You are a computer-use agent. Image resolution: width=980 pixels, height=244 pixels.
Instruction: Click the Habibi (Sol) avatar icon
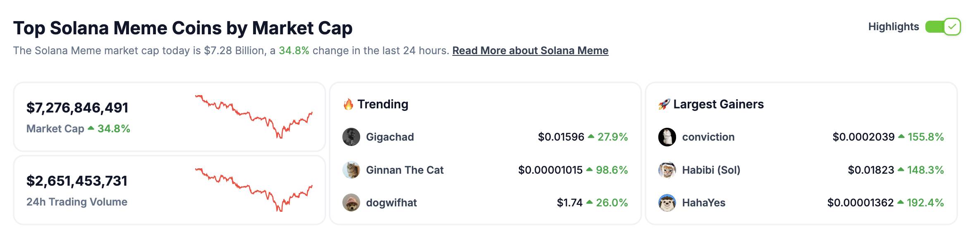click(x=667, y=170)
